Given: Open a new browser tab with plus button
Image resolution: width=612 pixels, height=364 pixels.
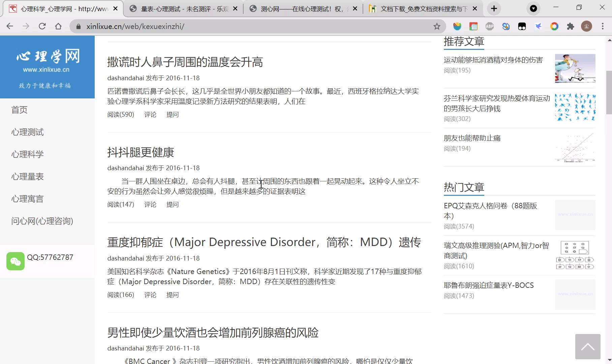Looking at the screenshot, I should tap(493, 8).
